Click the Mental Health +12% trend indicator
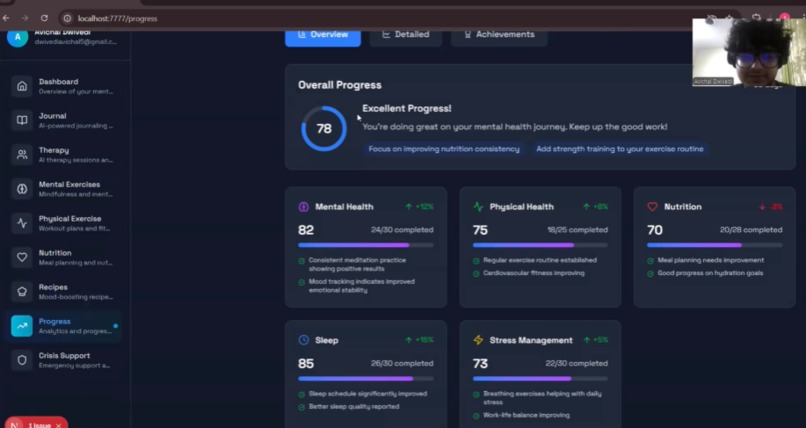 [419, 207]
